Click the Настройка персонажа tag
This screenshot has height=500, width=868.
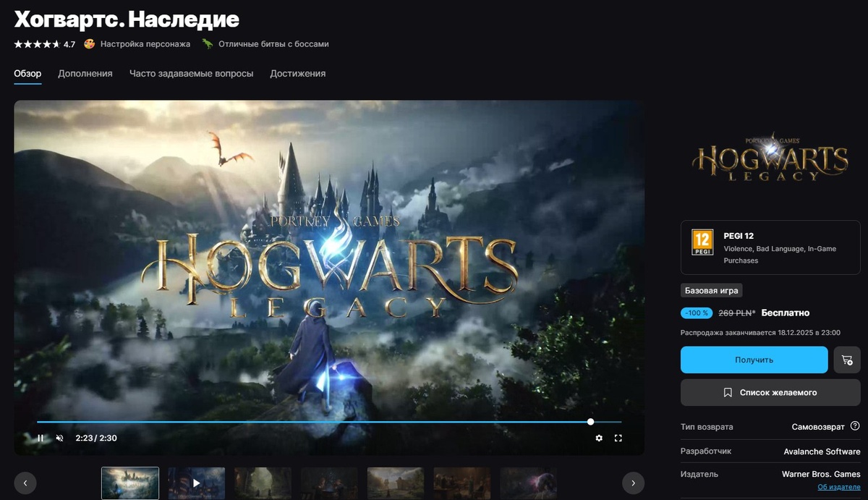(145, 44)
